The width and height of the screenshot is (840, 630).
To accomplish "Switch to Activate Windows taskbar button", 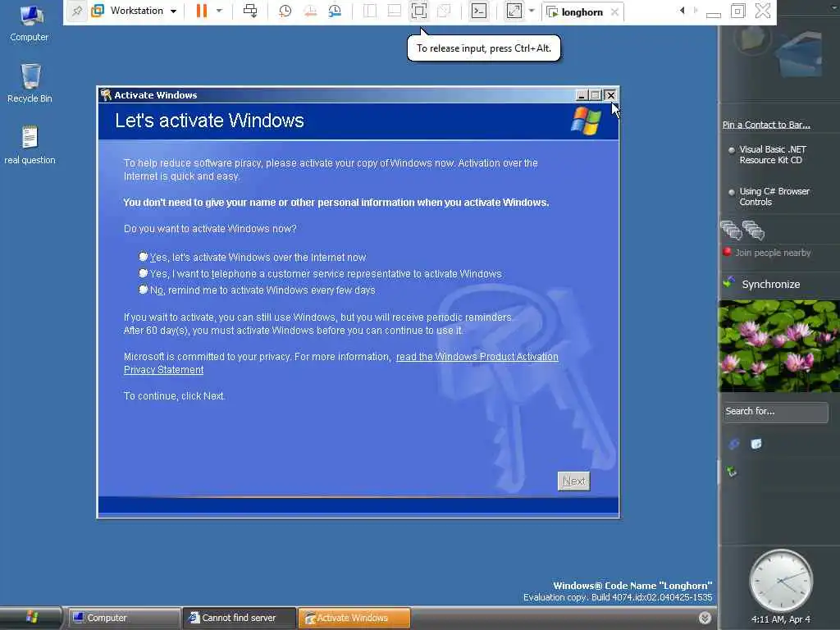I will (354, 618).
